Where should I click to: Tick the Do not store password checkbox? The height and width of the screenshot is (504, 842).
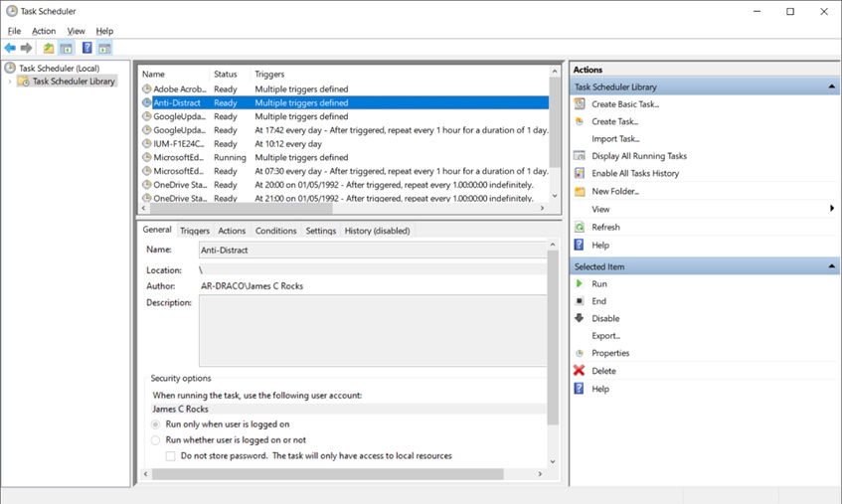pyautogui.click(x=170, y=456)
